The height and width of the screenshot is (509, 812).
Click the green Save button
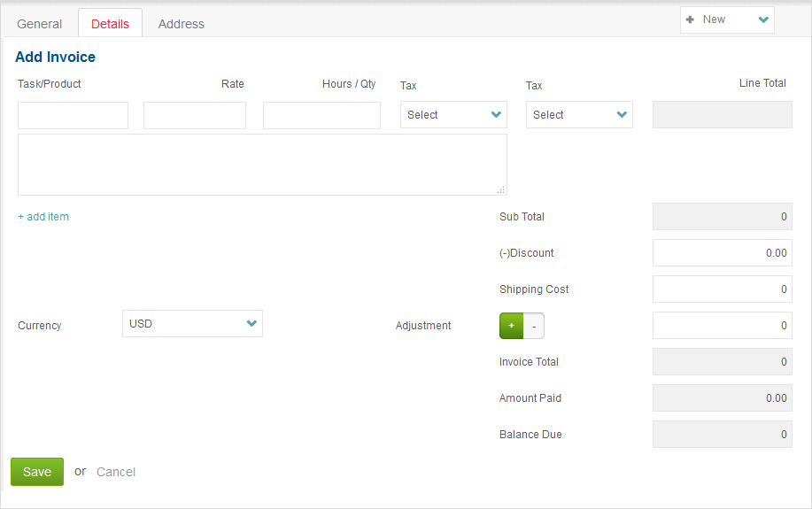[37, 472]
